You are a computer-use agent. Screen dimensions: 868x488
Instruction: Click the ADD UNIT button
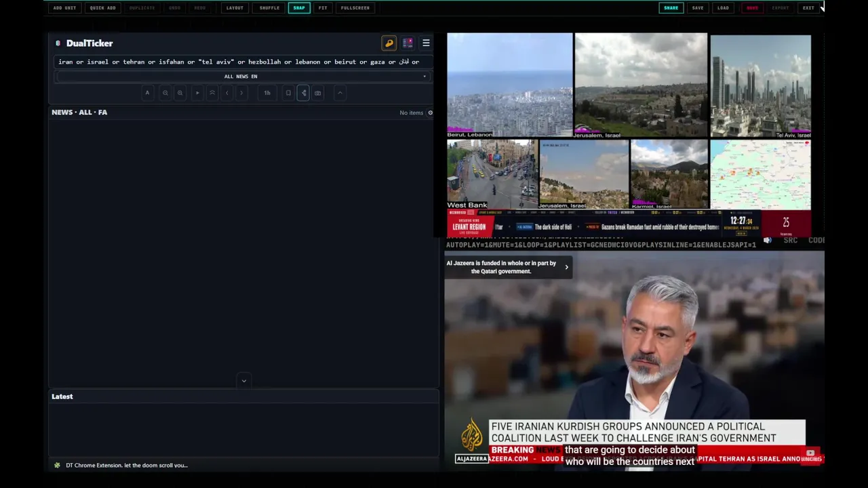point(64,7)
